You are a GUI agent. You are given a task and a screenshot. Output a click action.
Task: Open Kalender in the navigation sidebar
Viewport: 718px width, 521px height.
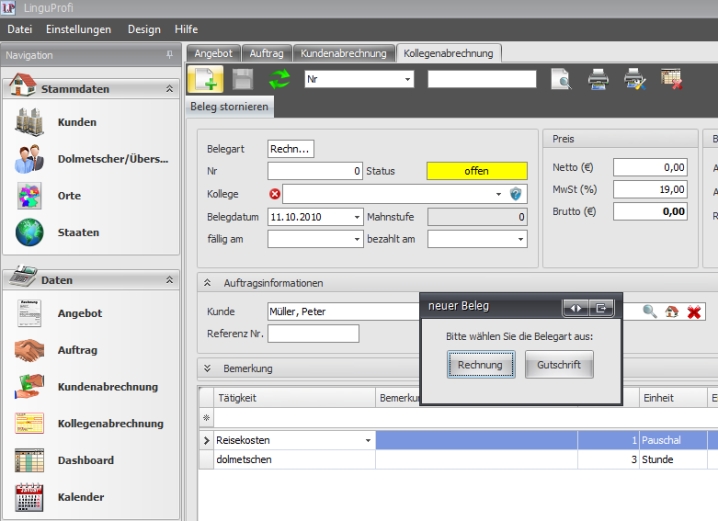pos(80,497)
